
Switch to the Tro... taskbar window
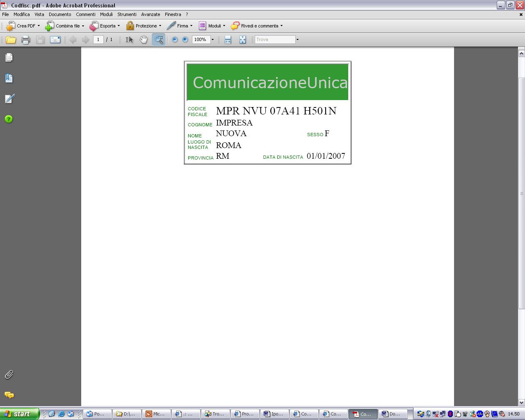point(216,414)
